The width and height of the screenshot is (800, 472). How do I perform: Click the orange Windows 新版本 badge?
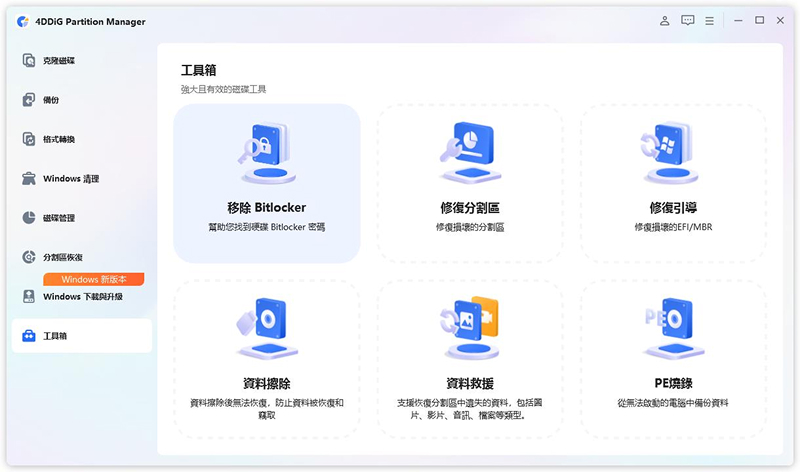click(94, 279)
